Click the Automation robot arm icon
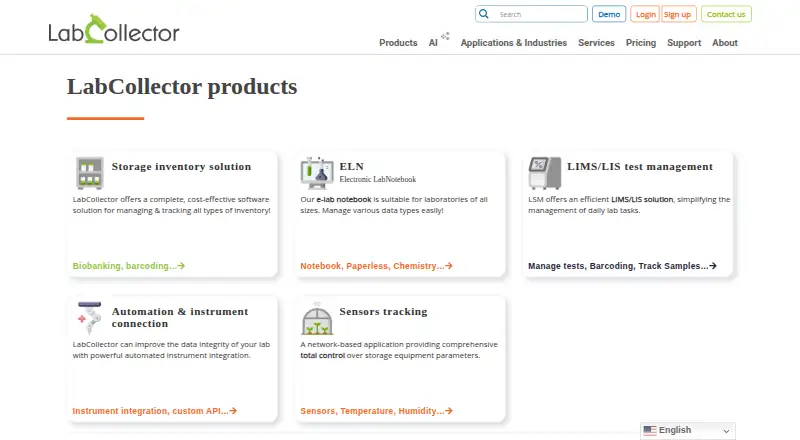800x440 pixels. [x=89, y=317]
